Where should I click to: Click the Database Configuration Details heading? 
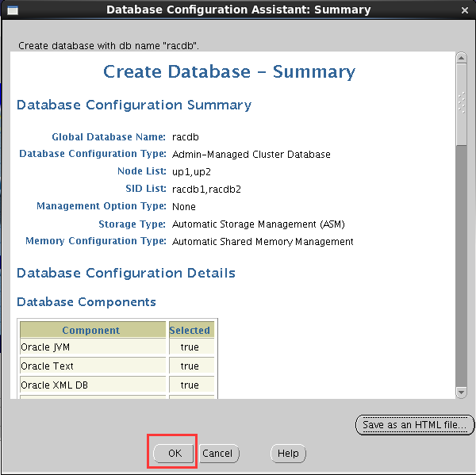tap(126, 273)
